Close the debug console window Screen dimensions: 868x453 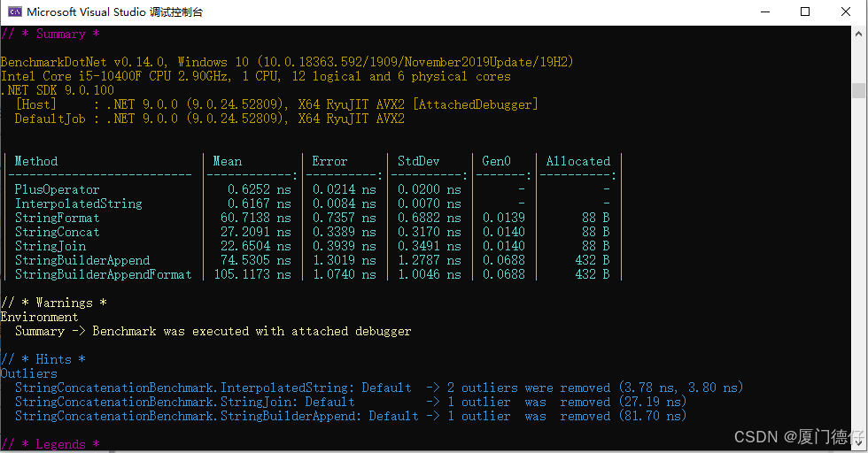click(845, 12)
